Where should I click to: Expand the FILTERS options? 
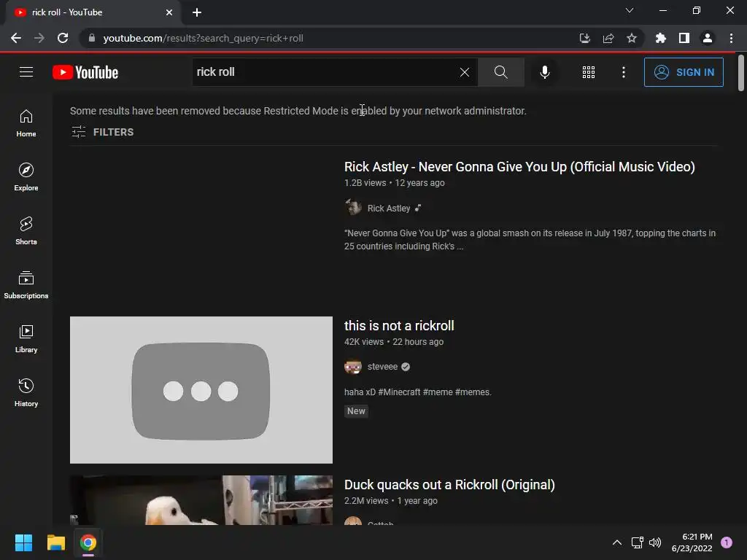pyautogui.click(x=102, y=132)
